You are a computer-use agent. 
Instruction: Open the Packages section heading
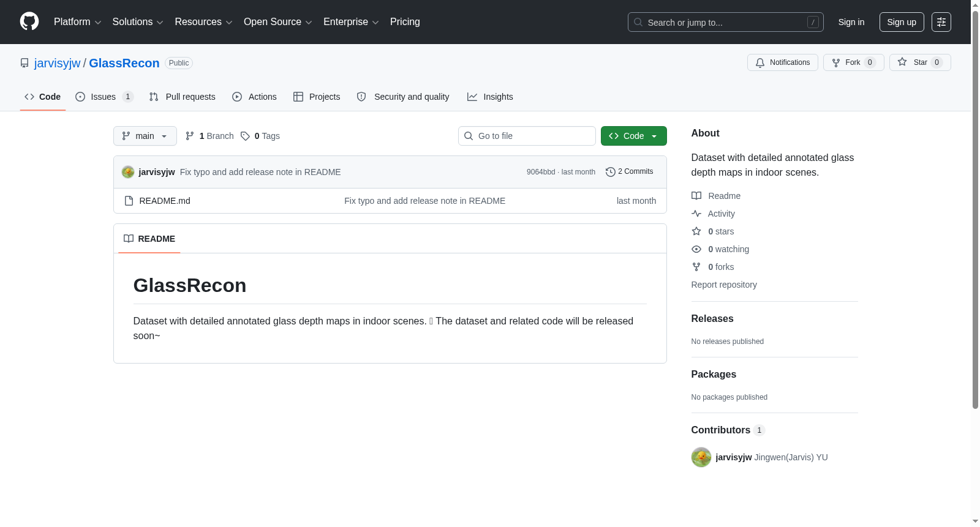714,374
